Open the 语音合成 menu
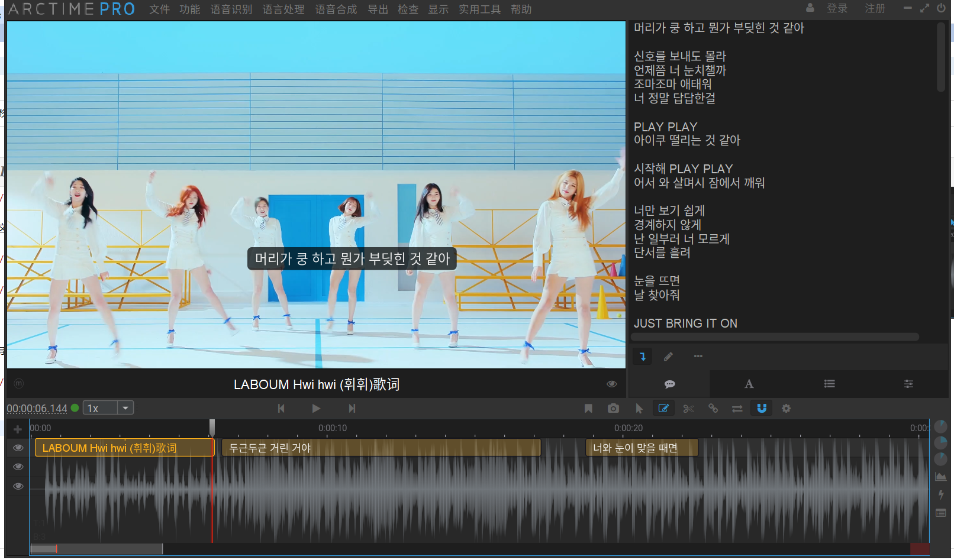954x560 pixels. point(336,9)
